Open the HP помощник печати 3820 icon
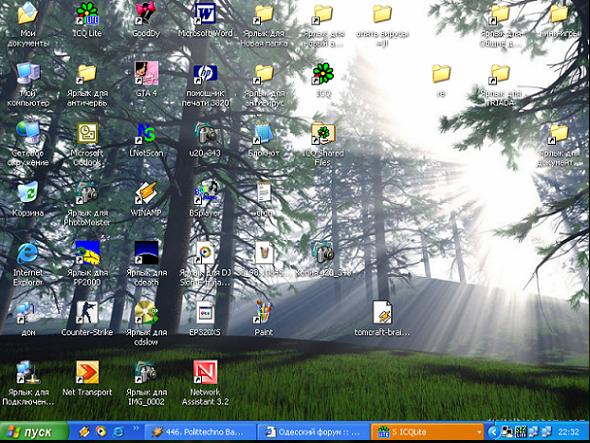590x443 pixels. [x=205, y=73]
